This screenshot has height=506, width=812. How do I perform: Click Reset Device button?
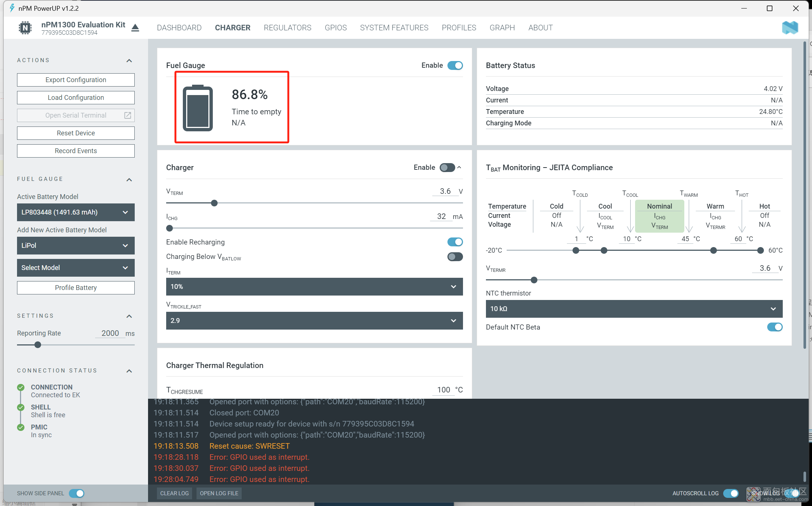(76, 133)
